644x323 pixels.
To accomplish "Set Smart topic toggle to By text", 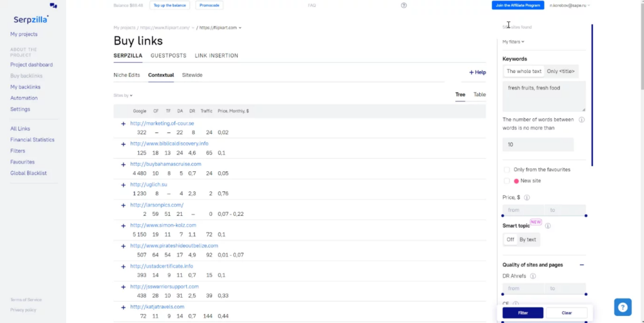I will [528, 239].
